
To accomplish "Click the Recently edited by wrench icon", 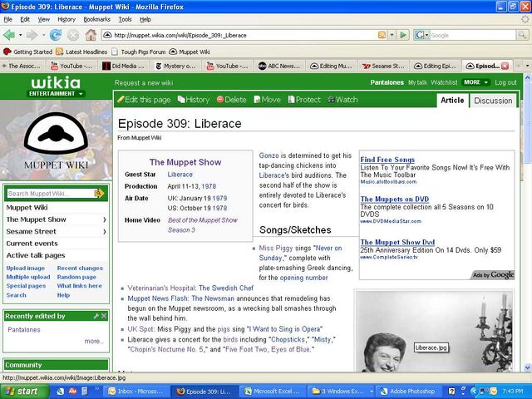I will 96,316.
